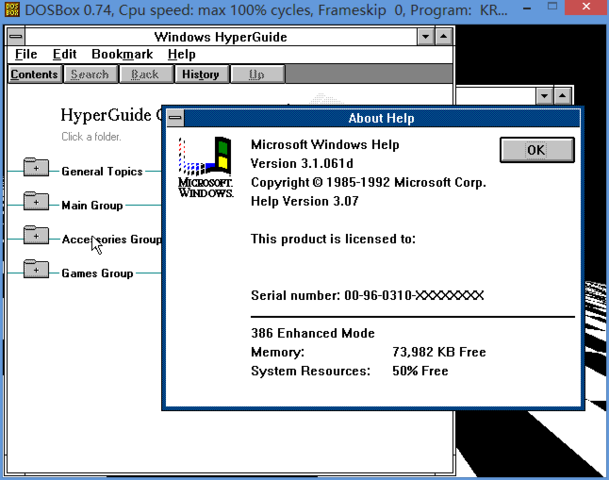Click the Windows HyperGuide title bar
The width and height of the screenshot is (609, 480).
pos(221,37)
